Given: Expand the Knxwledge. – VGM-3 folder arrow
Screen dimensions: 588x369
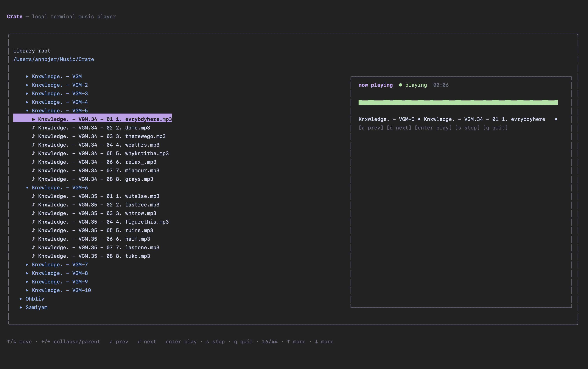Looking at the screenshot, I should pos(27,94).
